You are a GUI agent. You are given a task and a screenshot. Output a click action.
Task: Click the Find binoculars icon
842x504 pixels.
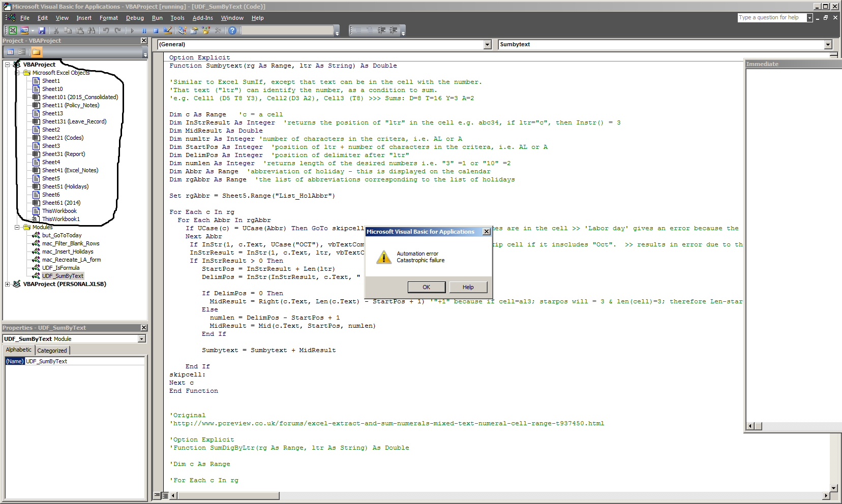click(92, 30)
